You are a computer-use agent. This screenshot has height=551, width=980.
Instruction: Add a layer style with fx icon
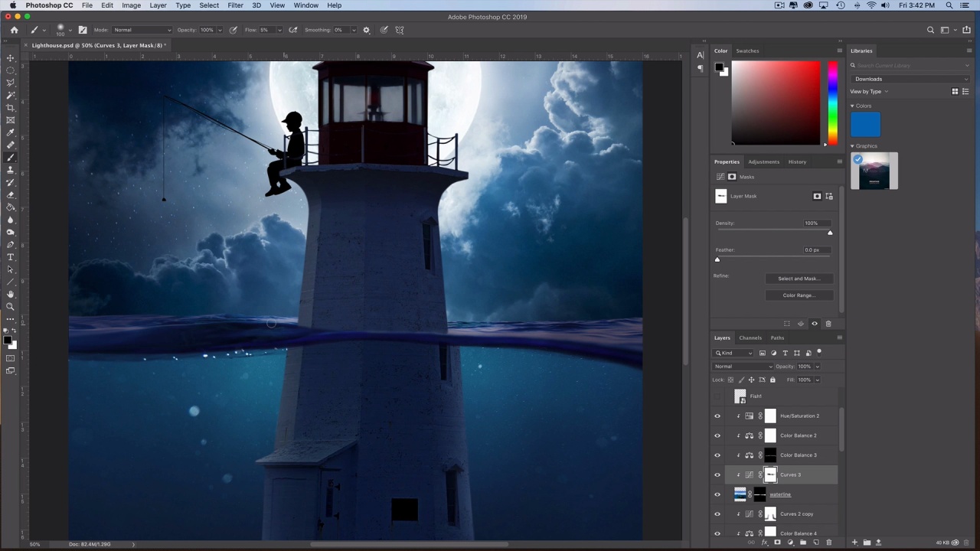coord(764,543)
